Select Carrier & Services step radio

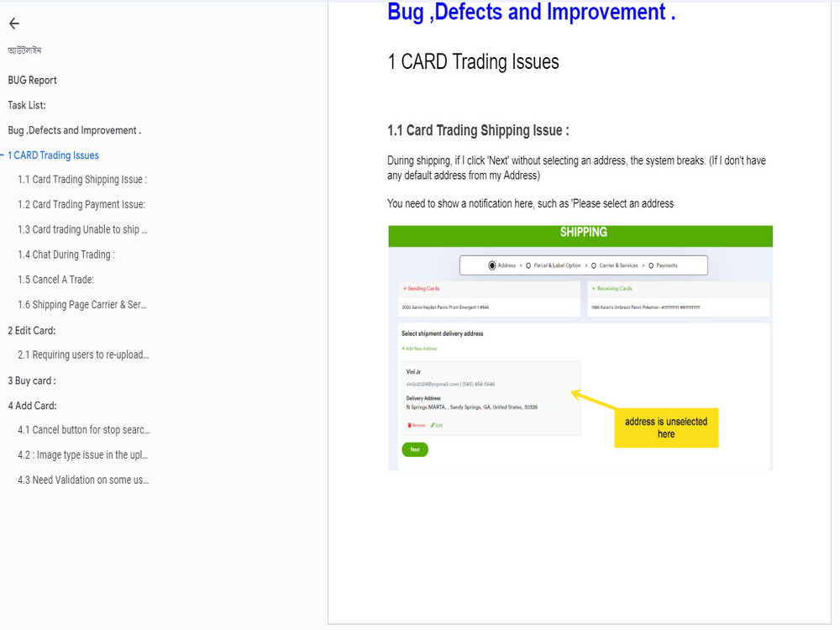click(594, 265)
